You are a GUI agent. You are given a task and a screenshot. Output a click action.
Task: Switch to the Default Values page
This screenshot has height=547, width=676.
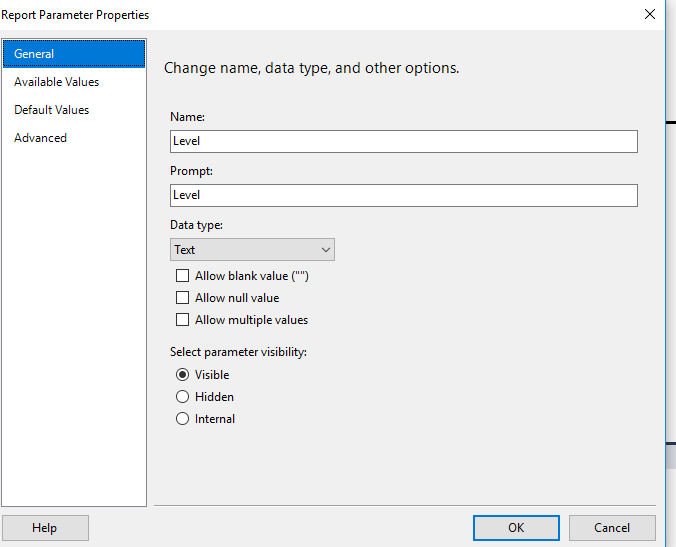click(51, 110)
